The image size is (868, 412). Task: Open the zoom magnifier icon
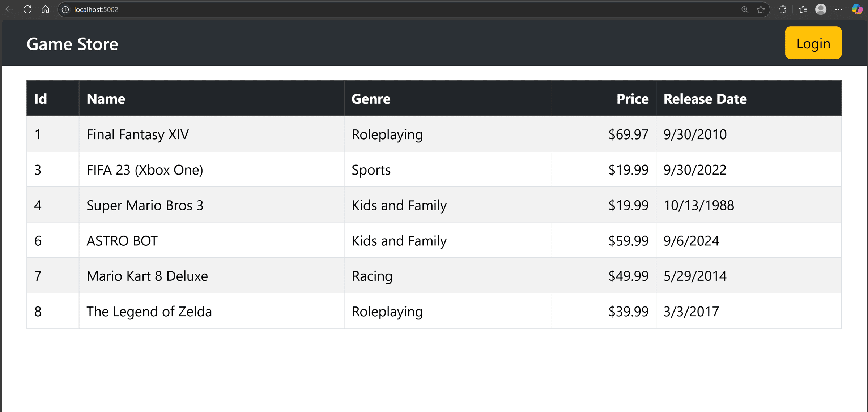click(x=745, y=10)
